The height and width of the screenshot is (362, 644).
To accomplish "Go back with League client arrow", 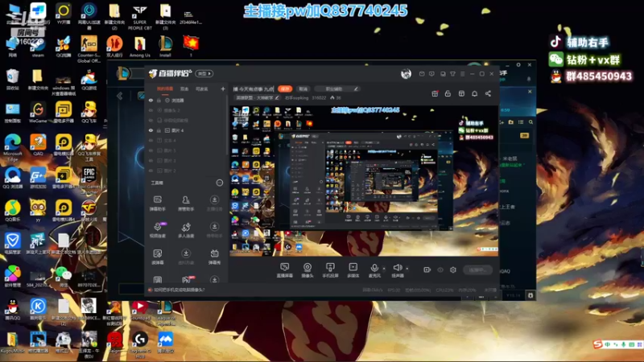I will coord(119,96).
